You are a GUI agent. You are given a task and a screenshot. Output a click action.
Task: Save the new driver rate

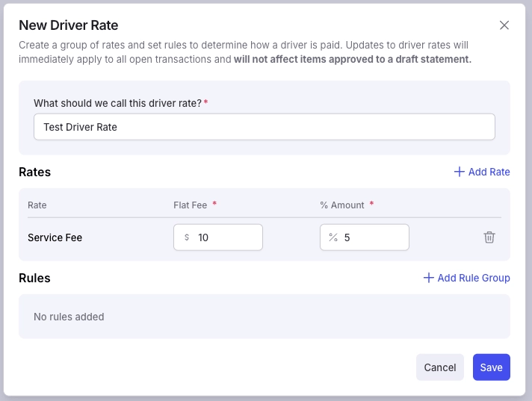(x=492, y=367)
